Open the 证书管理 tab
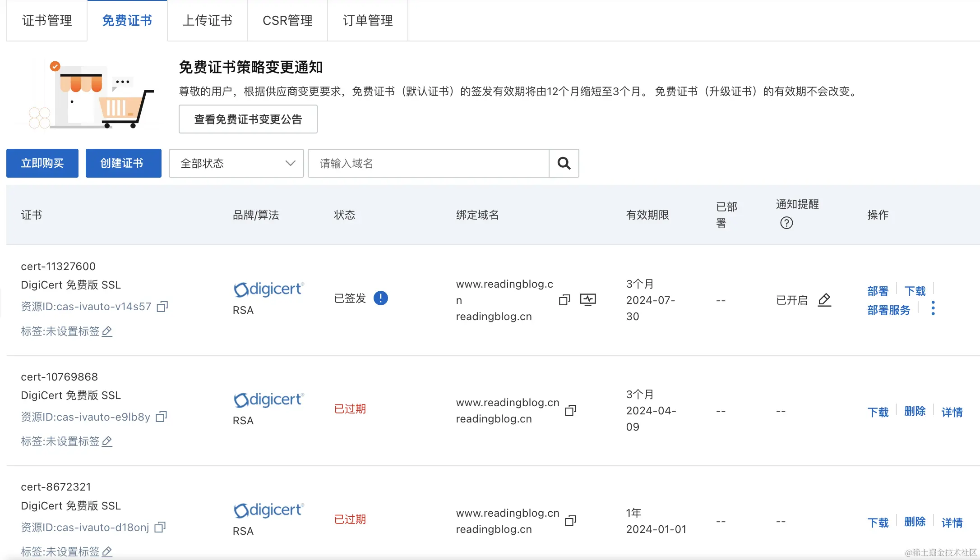Viewport: 980px width, 560px height. click(47, 20)
